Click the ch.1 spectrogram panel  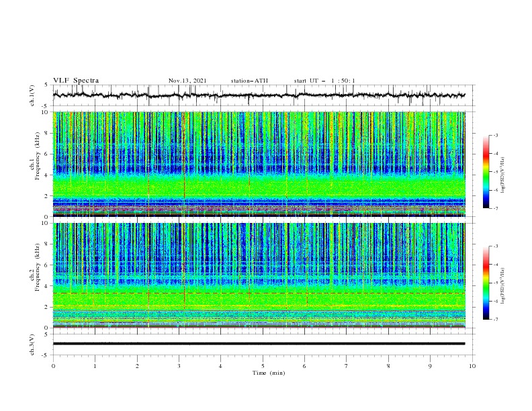259,164
